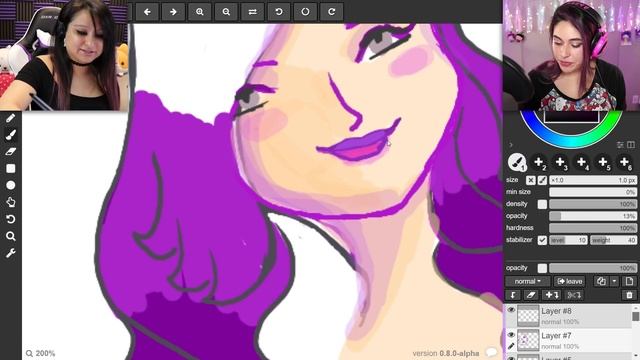Click the add layer below button
This screenshot has width=640, height=360.
coord(552,295)
